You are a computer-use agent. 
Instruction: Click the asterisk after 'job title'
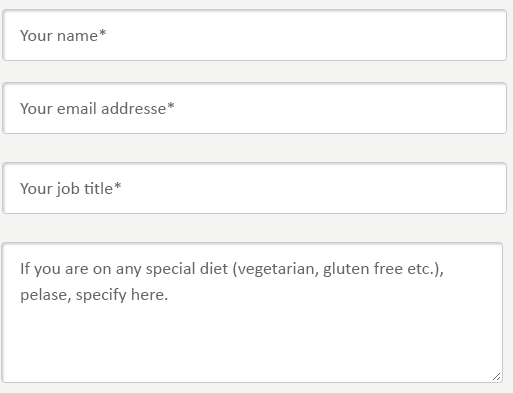117,186
